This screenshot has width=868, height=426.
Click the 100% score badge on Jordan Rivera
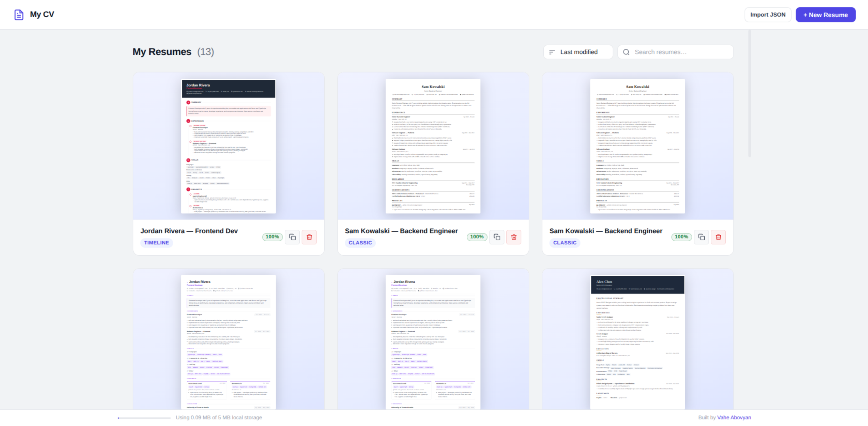[272, 237]
